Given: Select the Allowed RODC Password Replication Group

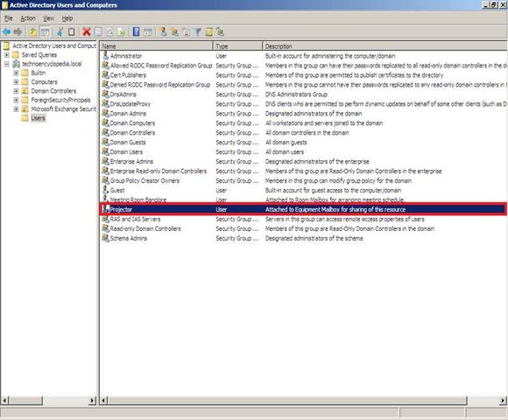Looking at the screenshot, I should click(303, 66).
